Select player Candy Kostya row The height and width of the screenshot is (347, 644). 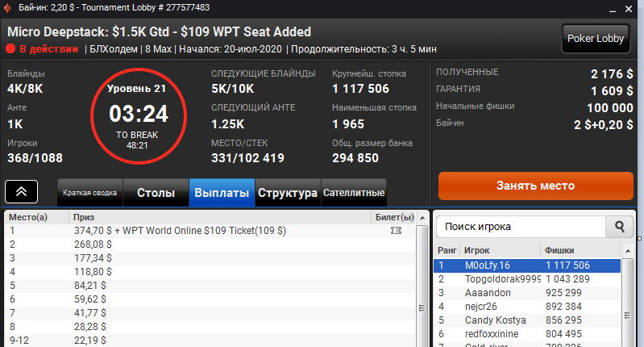point(527,320)
